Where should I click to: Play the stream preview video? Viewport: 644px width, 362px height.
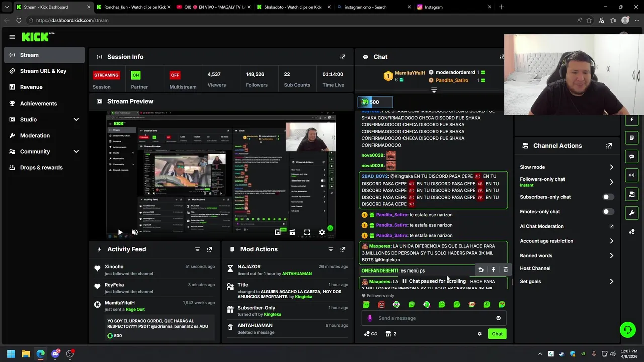(120, 232)
